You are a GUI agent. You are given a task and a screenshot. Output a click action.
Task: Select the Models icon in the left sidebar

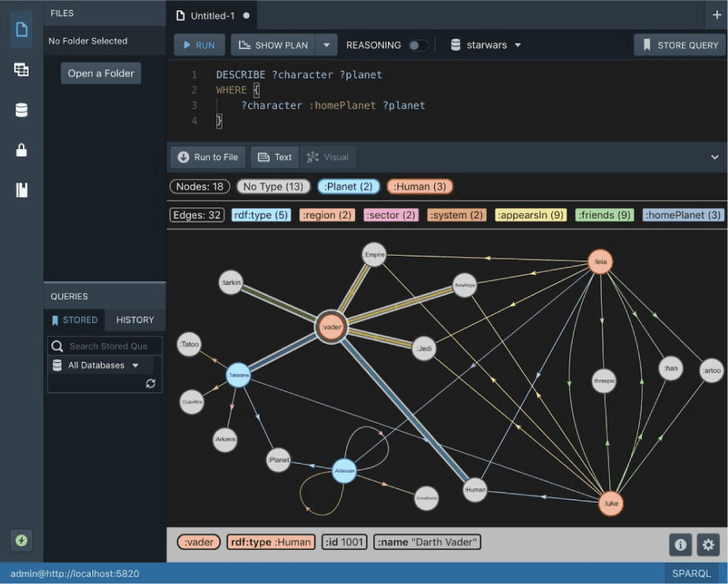point(21,69)
